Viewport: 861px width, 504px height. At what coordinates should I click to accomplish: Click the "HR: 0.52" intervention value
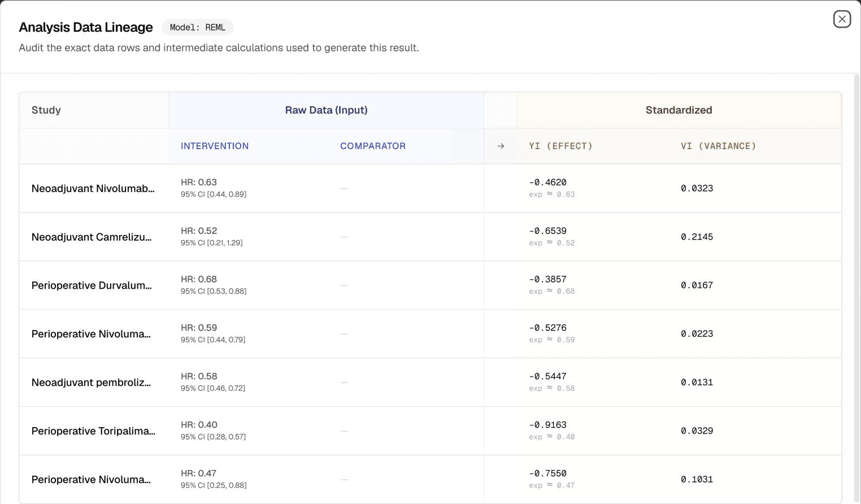pos(199,231)
